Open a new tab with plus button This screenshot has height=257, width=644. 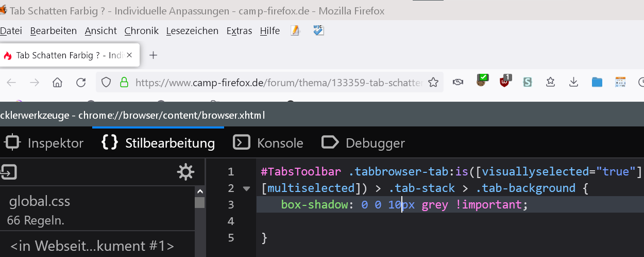153,55
